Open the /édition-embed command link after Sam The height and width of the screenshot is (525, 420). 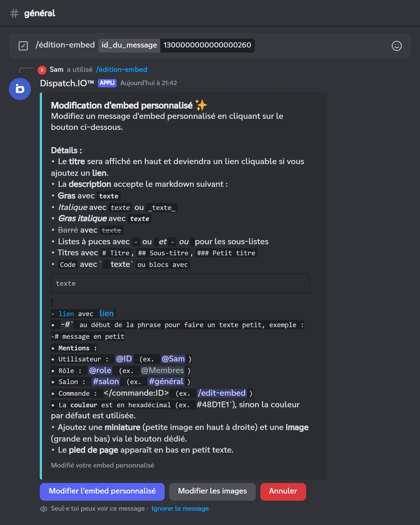pyautogui.click(x=122, y=69)
